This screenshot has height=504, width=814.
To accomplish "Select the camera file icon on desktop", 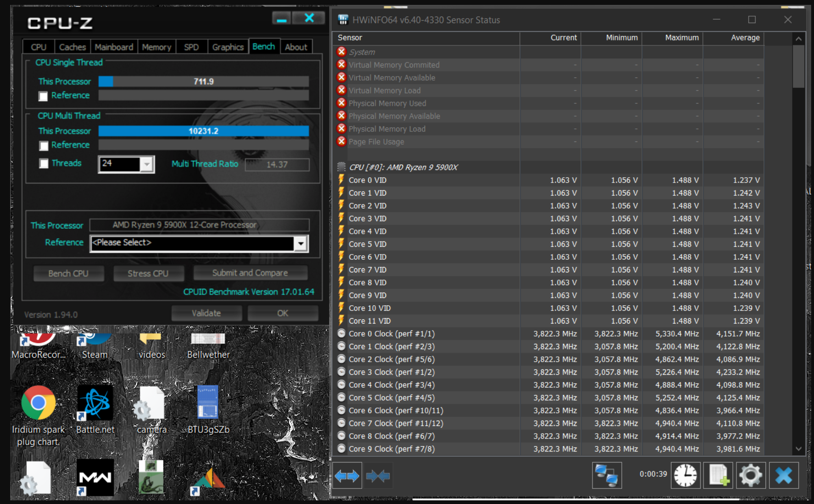I will [151, 410].
